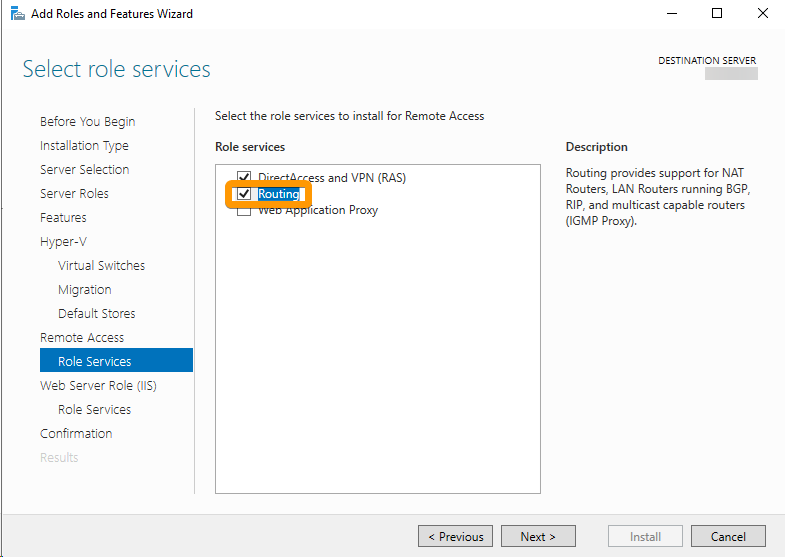The image size is (785, 557).
Task: Switch to Server Roles page
Action: [74, 194]
